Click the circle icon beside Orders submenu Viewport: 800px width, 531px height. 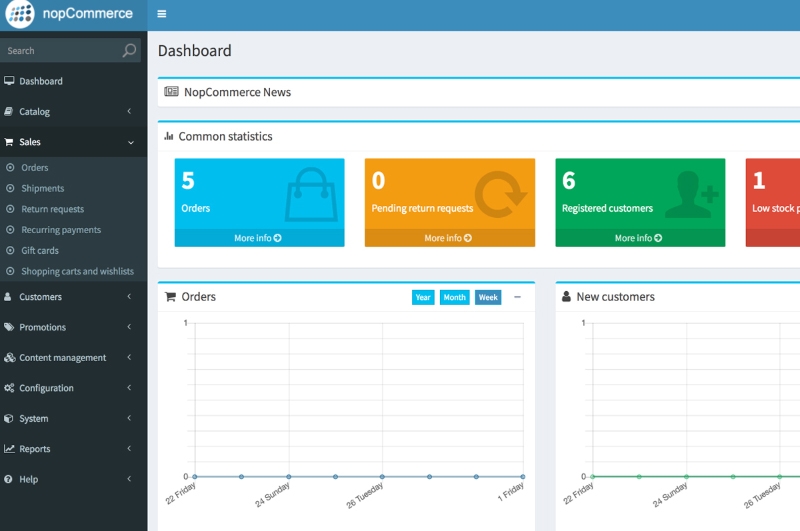pos(10,167)
